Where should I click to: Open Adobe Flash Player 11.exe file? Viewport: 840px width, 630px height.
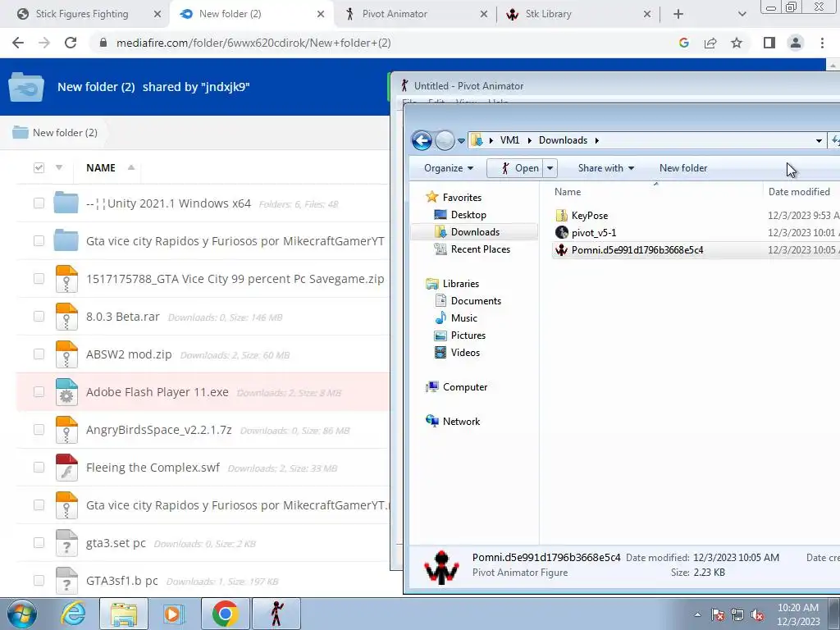tap(157, 392)
